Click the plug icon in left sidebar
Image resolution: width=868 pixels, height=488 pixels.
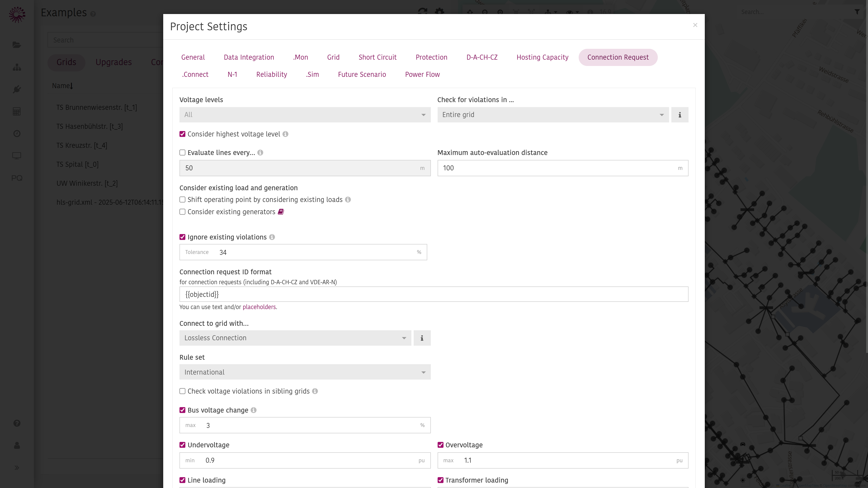[17, 89]
